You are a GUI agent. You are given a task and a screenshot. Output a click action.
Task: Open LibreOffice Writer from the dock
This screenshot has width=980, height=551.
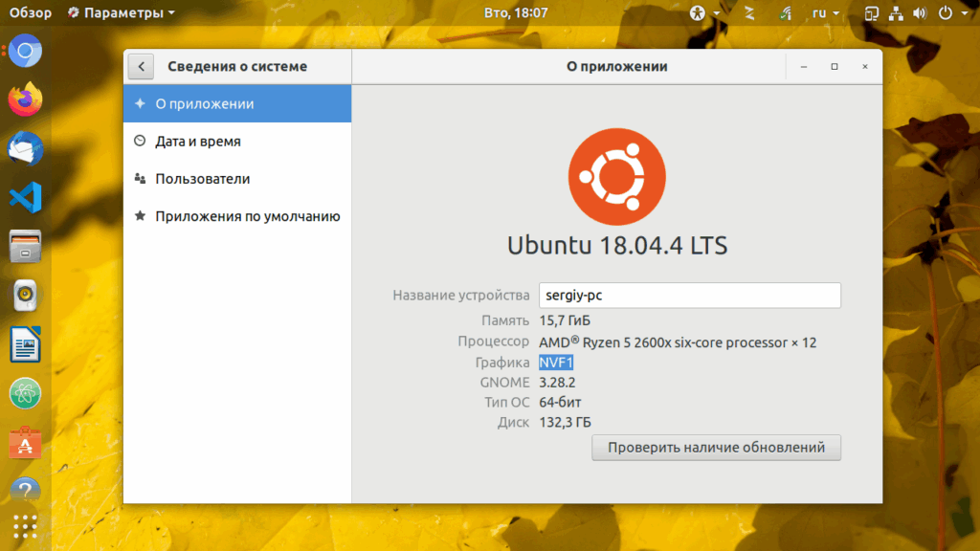coord(25,344)
